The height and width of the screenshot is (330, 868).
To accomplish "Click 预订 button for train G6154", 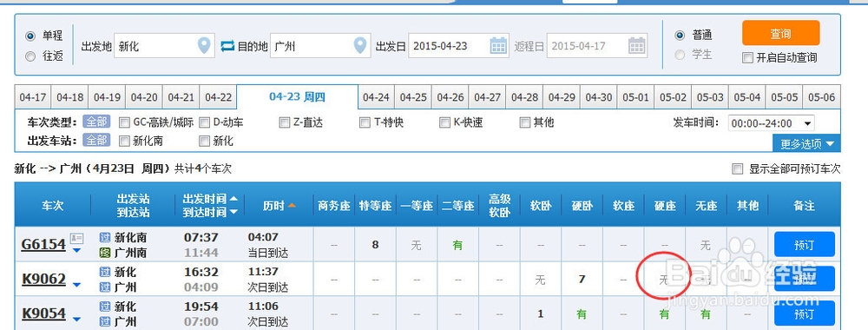I will pos(804,244).
